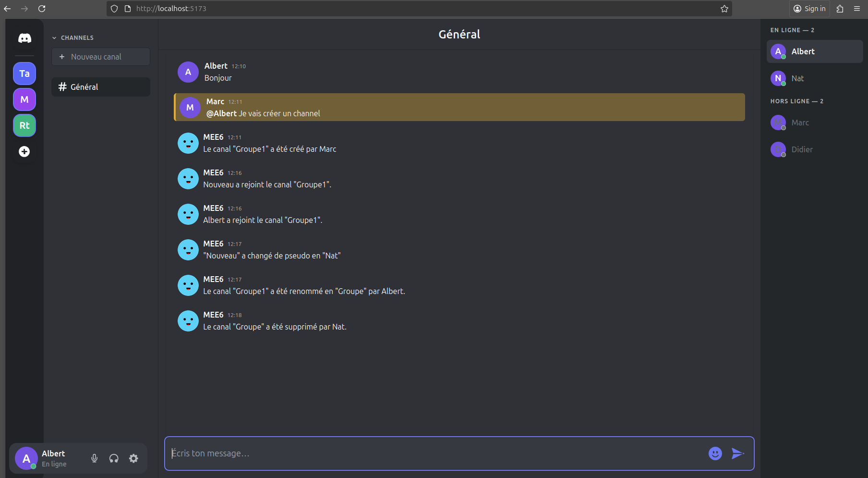Switch to the Rt server
The image size is (868, 478).
pos(24,125)
